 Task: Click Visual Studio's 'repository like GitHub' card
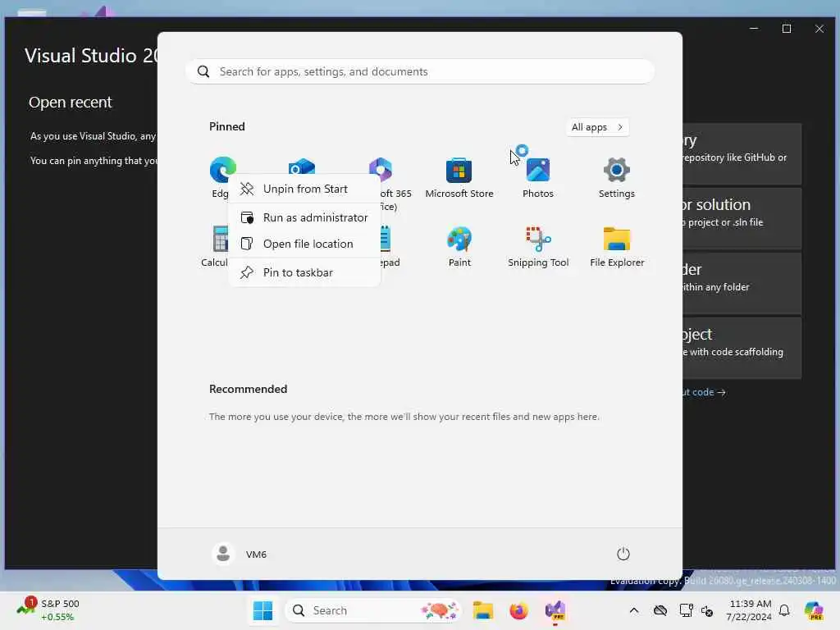click(x=742, y=153)
